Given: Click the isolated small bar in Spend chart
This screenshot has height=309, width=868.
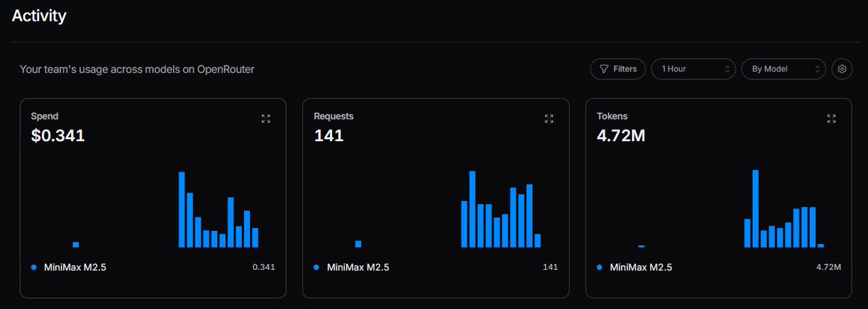Looking at the screenshot, I should pos(76,245).
